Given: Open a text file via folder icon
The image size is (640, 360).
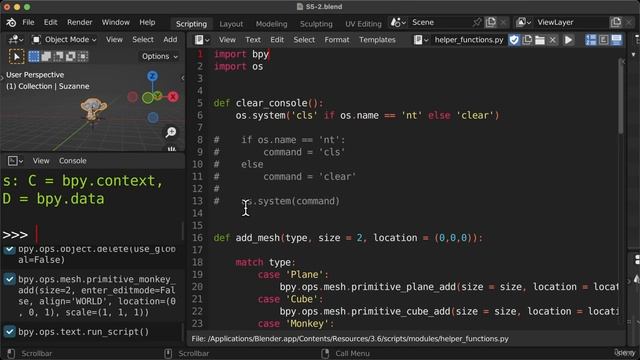Looking at the screenshot, I should coord(540,40).
